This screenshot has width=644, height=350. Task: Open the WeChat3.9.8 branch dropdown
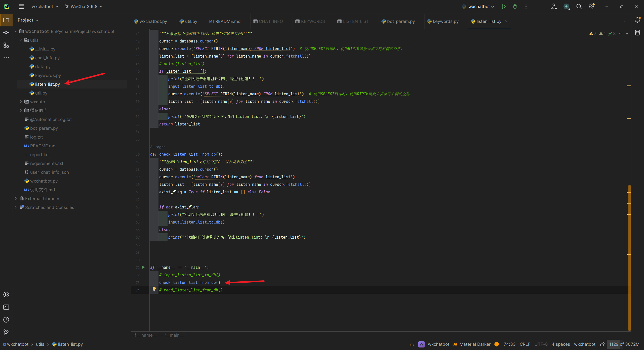tap(84, 7)
